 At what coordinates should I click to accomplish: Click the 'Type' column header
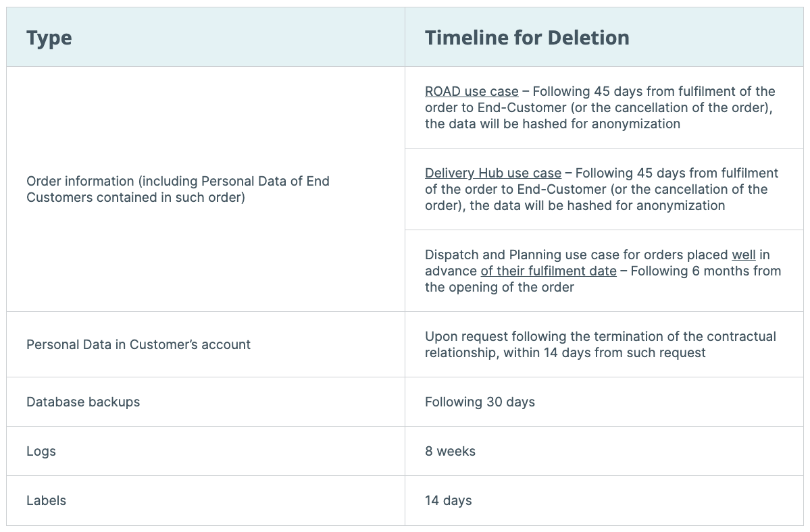coord(49,38)
